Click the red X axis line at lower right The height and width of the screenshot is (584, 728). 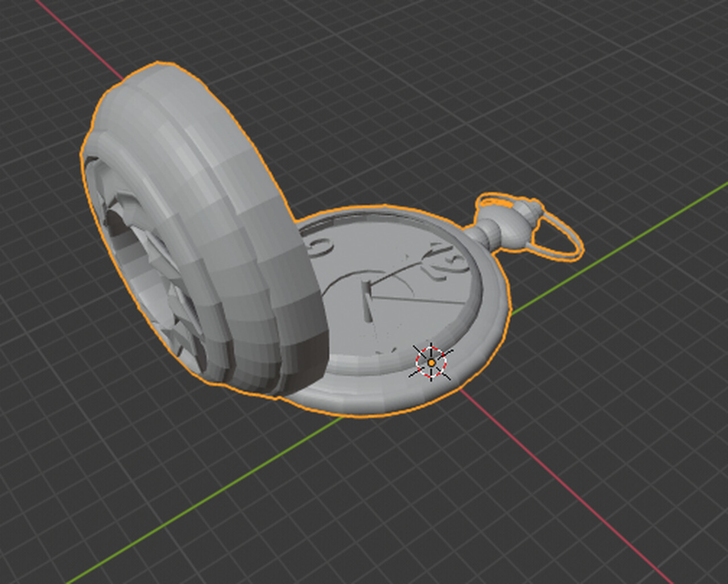click(x=569, y=483)
